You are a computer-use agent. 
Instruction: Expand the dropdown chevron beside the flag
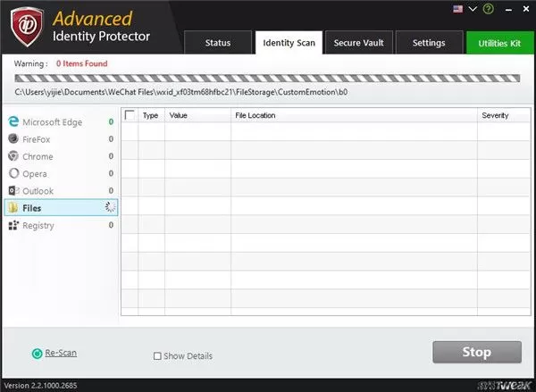tap(473, 9)
